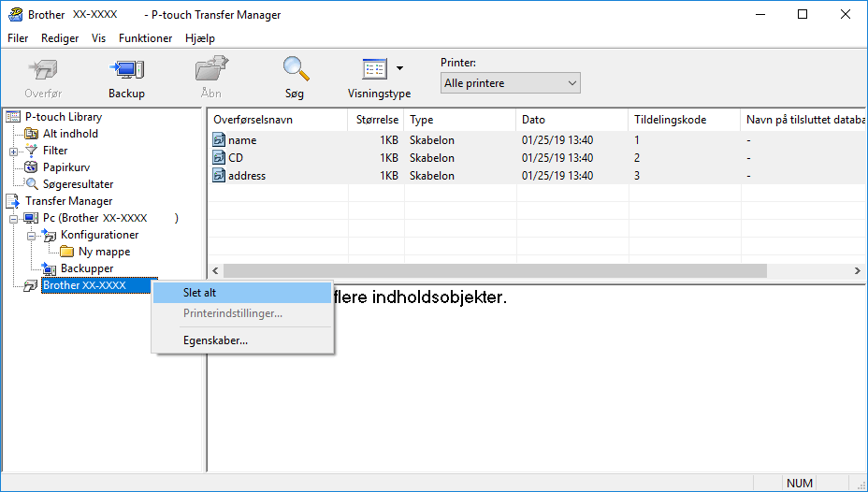Open the Rediger menu
The width and height of the screenshot is (868, 492).
[60, 38]
